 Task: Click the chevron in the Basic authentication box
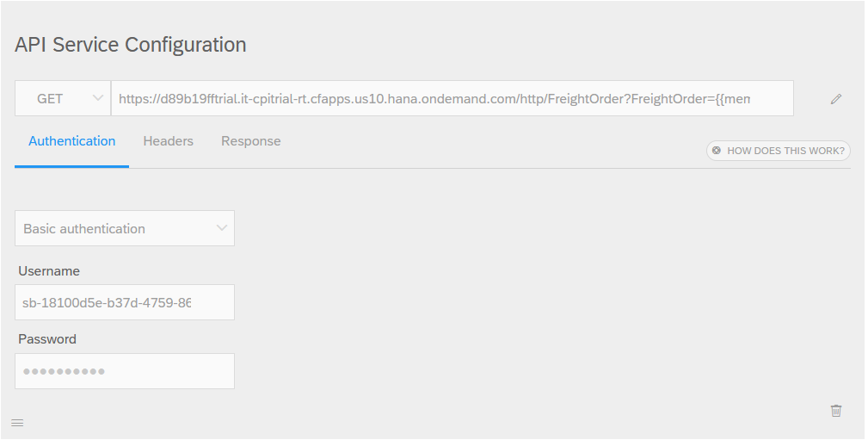coord(221,228)
